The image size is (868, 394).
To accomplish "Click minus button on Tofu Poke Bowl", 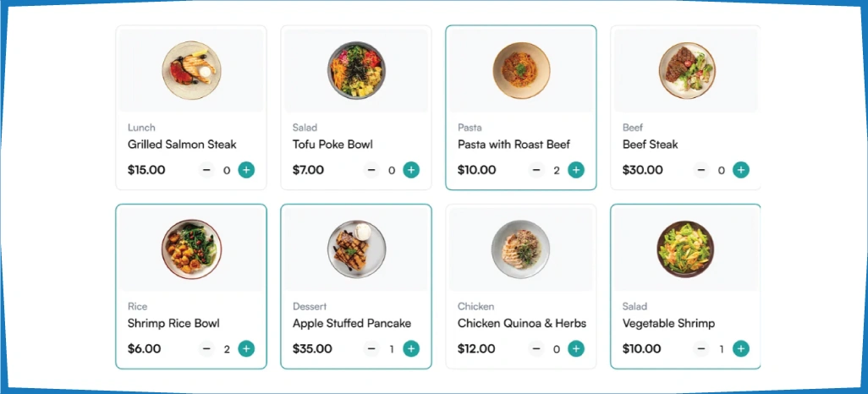I will pos(371,170).
